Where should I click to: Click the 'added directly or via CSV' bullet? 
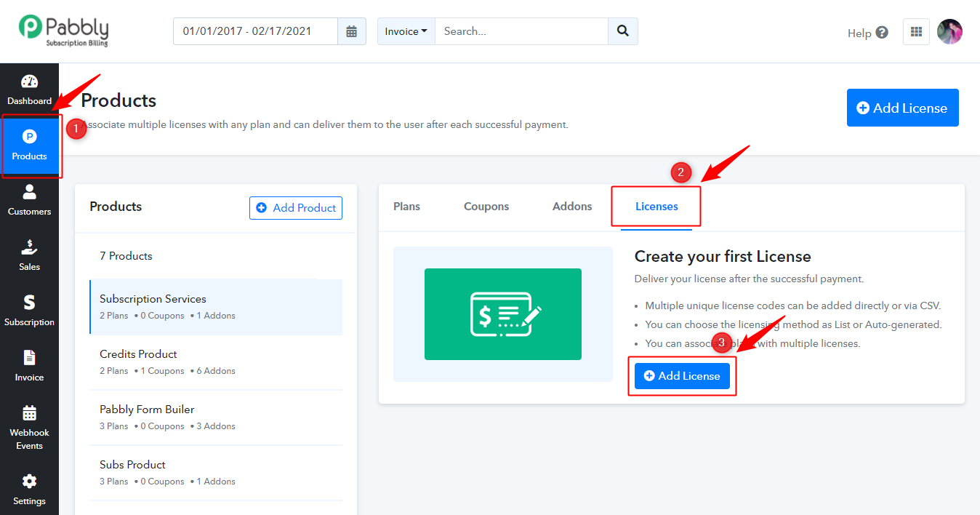[793, 306]
